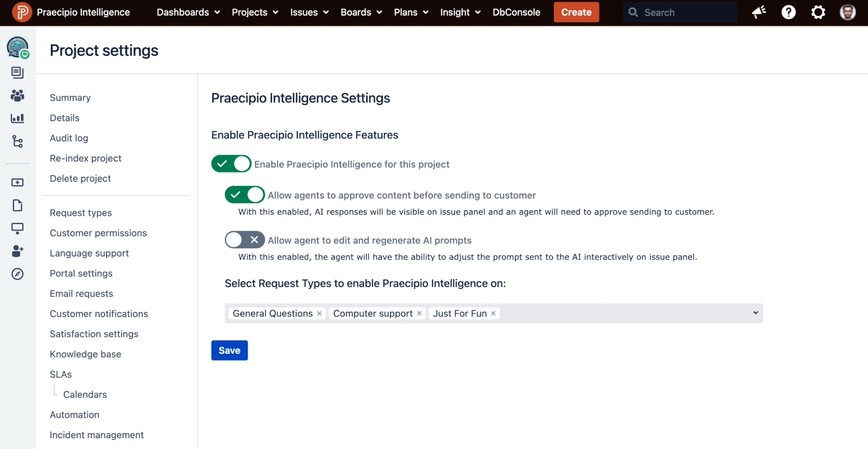Click the search magnifier icon
Viewport: 868px width, 449px height.
coord(633,12)
